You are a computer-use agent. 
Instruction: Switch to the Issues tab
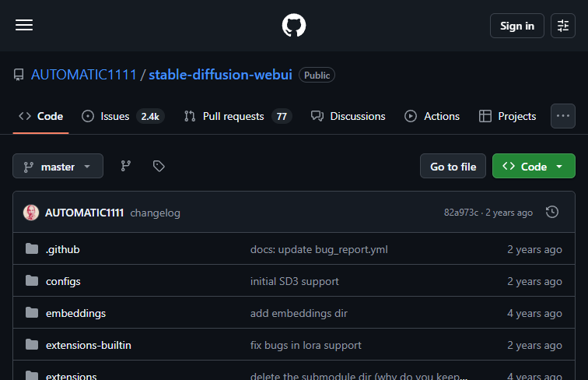click(123, 116)
